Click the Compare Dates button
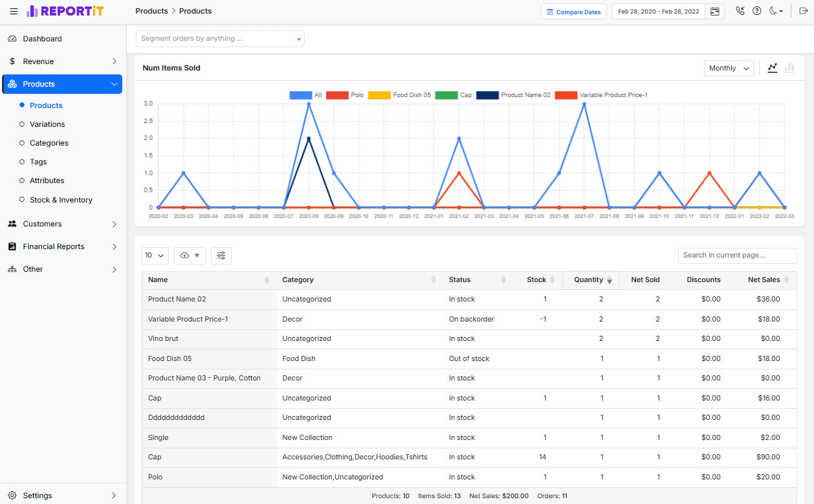This screenshot has width=814, height=504. pos(573,12)
